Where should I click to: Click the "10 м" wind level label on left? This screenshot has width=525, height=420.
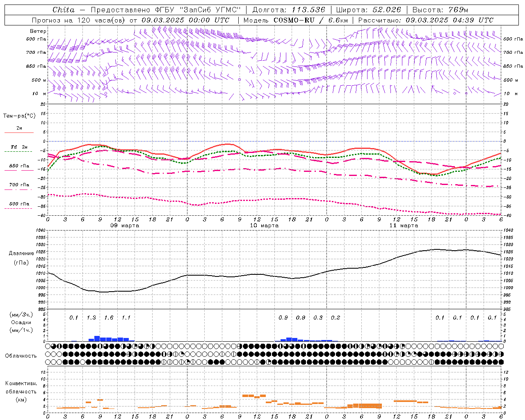[39, 94]
